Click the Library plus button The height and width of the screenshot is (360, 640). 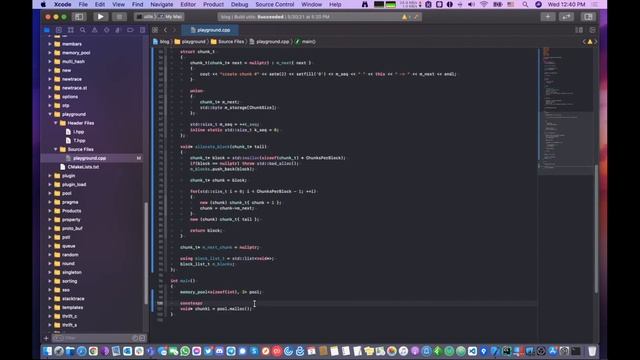[548, 17]
